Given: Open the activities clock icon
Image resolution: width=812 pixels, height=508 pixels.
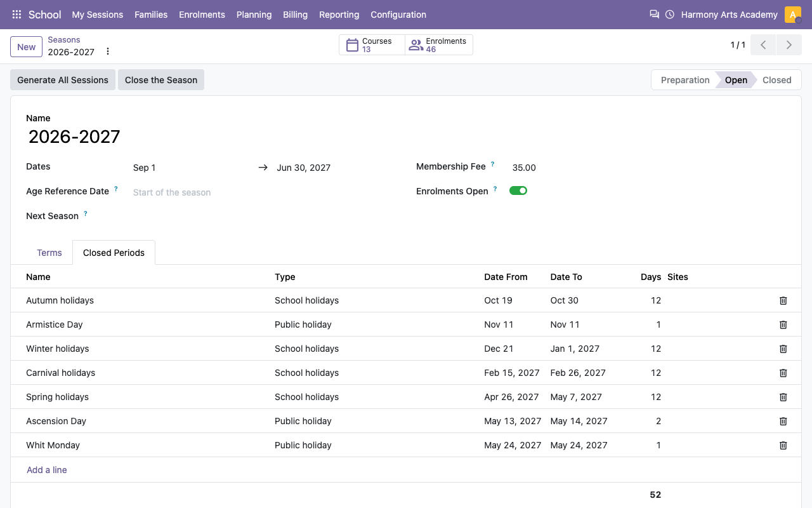Looking at the screenshot, I should point(670,15).
